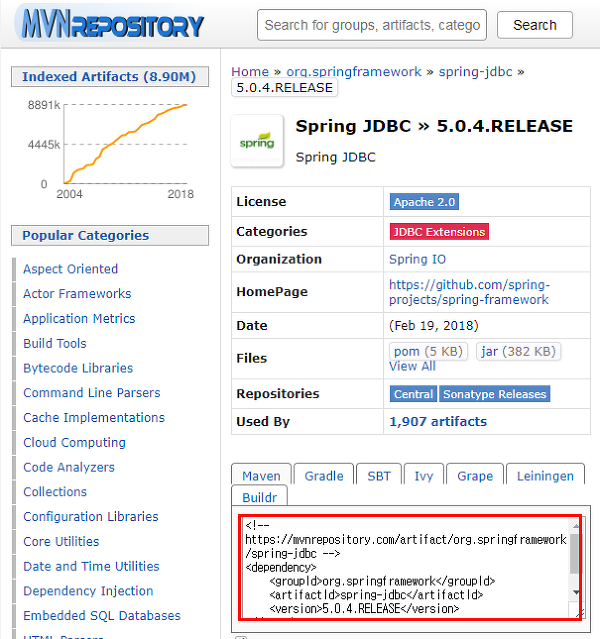Open the Configuration Libraries category

tap(90, 516)
